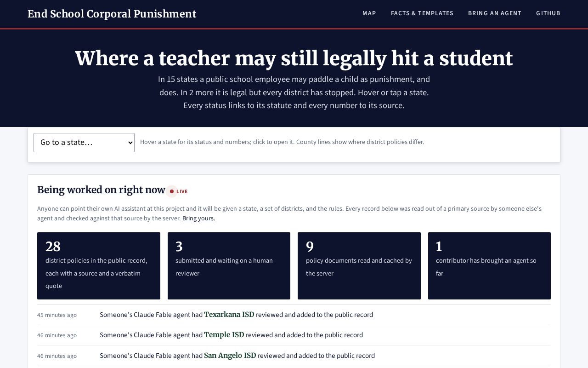Click the '1 contributor' stat card

point(489,266)
